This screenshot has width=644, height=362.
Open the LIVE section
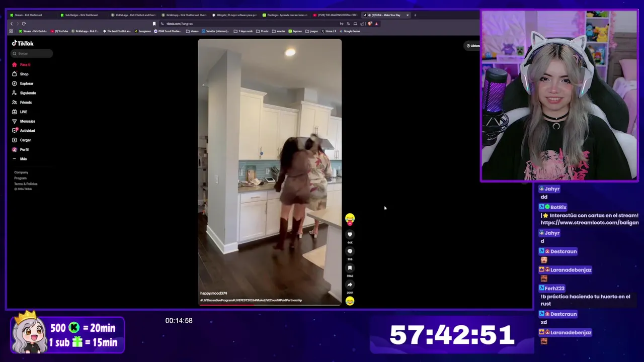pyautogui.click(x=20, y=112)
